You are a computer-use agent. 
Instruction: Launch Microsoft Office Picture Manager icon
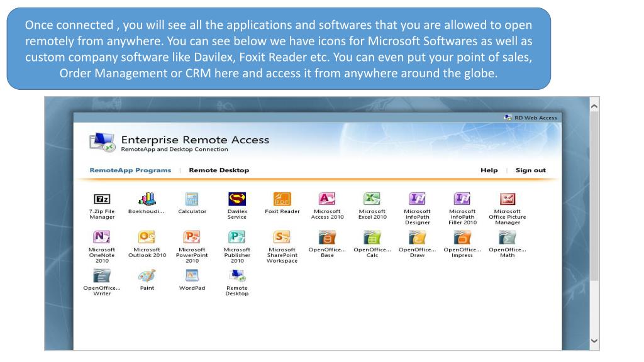[x=508, y=199]
